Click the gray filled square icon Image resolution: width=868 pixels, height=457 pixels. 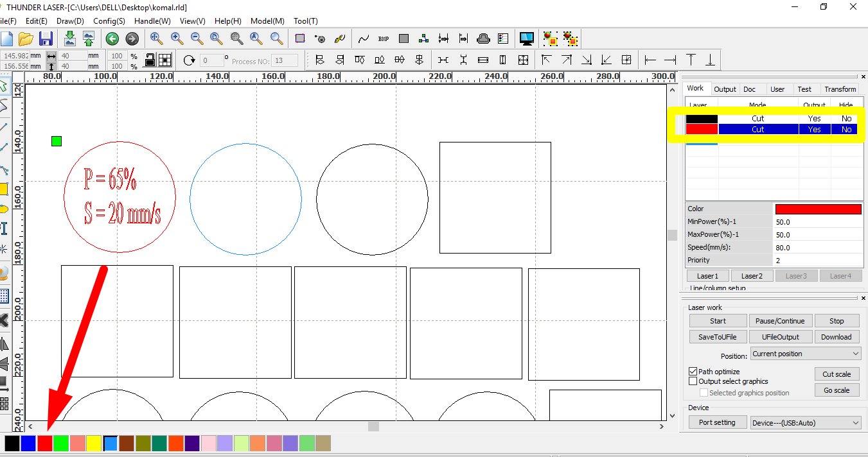click(x=403, y=39)
